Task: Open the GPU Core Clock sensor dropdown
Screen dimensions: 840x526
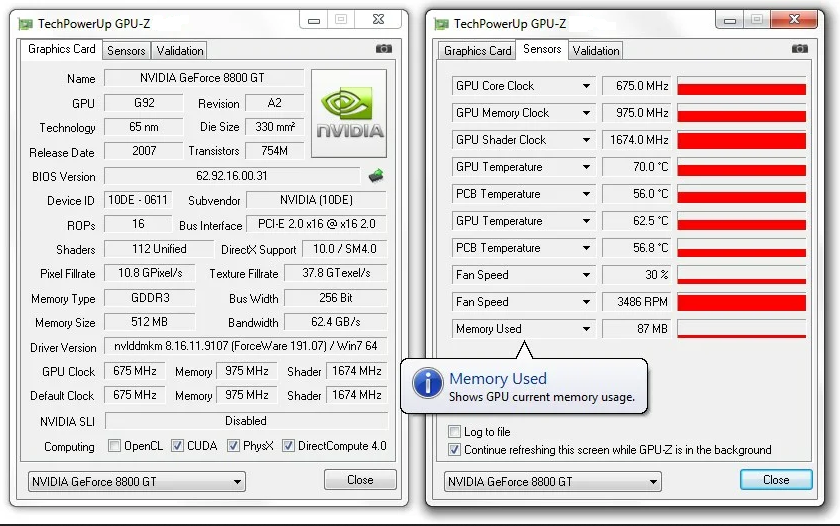Action: pos(586,86)
